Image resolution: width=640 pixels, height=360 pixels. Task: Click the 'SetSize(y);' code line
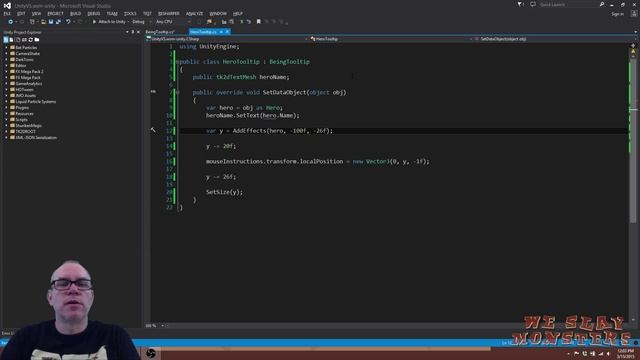coord(224,192)
